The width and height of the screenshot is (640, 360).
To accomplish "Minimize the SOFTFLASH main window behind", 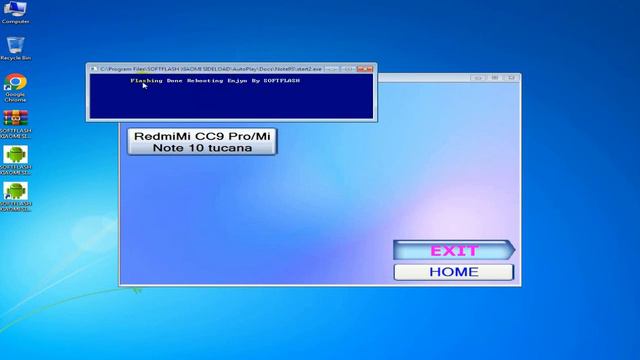I will [x=478, y=78].
